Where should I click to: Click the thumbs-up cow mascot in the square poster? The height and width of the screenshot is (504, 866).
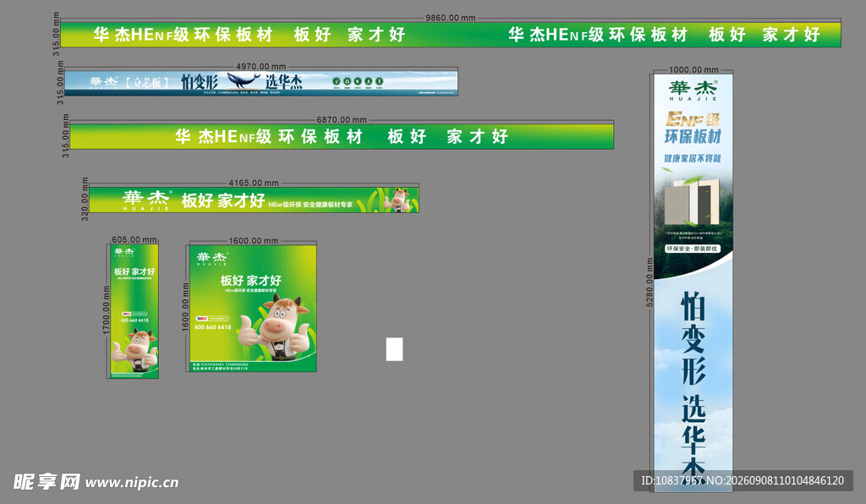point(275,328)
